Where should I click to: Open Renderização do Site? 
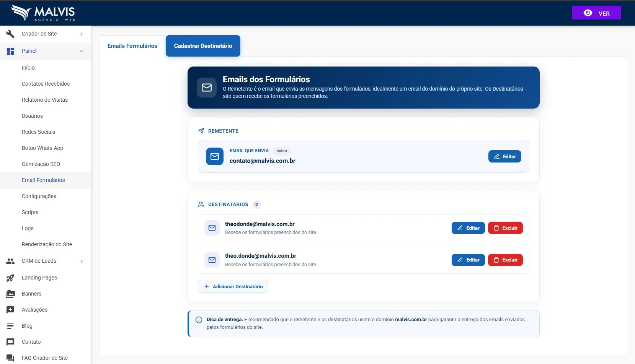tap(47, 244)
